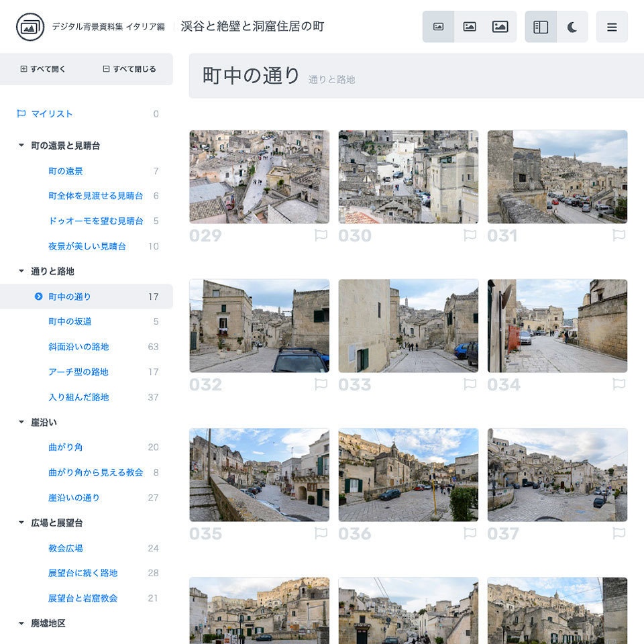Flag image 036 for your list

tap(471, 533)
